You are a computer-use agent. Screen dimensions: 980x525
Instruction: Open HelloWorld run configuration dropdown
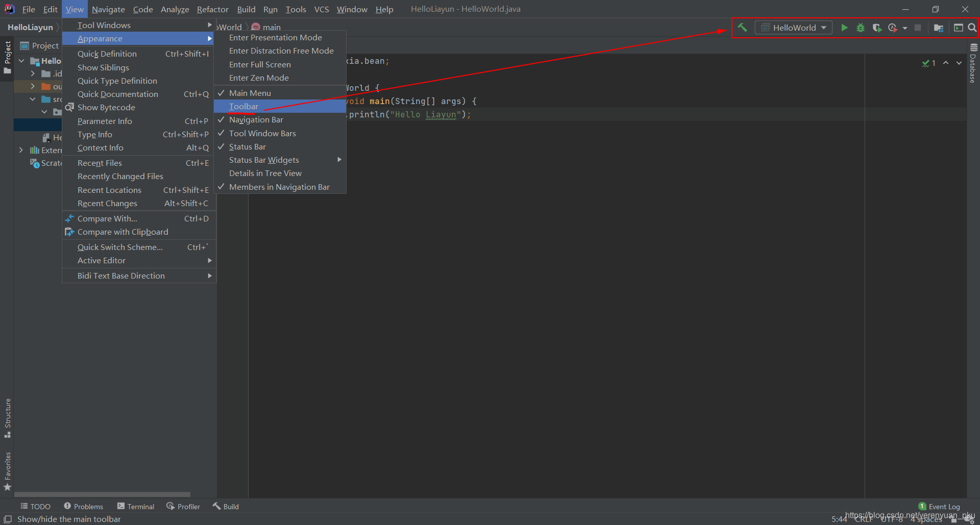pyautogui.click(x=794, y=28)
